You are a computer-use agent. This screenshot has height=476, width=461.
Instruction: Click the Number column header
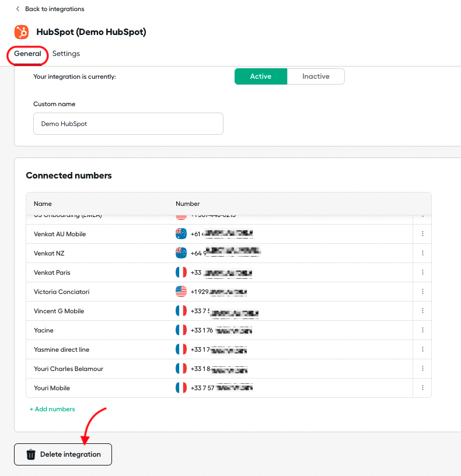point(188,204)
